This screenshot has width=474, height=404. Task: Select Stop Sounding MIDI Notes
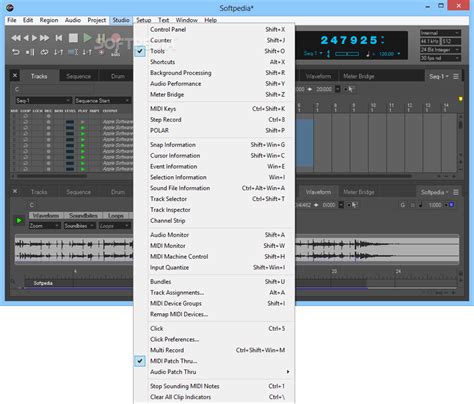pos(214,386)
